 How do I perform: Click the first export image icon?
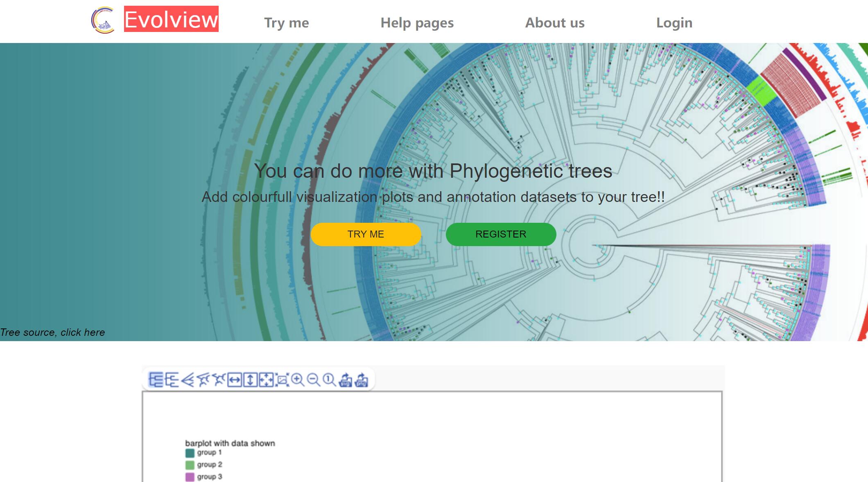[x=346, y=380]
